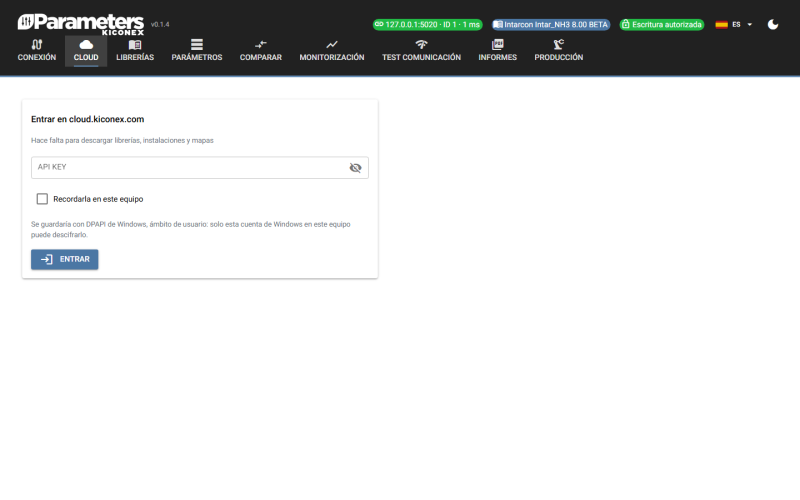This screenshot has width=800, height=500.
Task: Switch to the Comparar tab
Action: coord(261,51)
